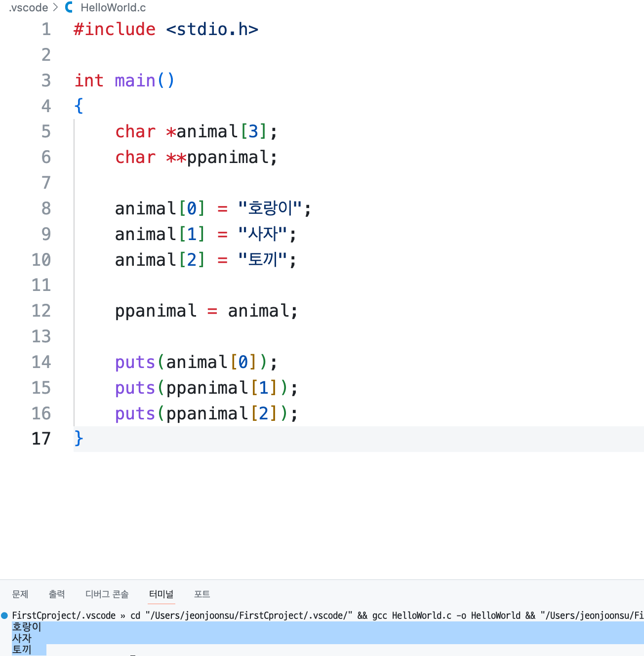Click puts(ppanimal[2]) call
The width and height of the screenshot is (644, 656).
206,413
